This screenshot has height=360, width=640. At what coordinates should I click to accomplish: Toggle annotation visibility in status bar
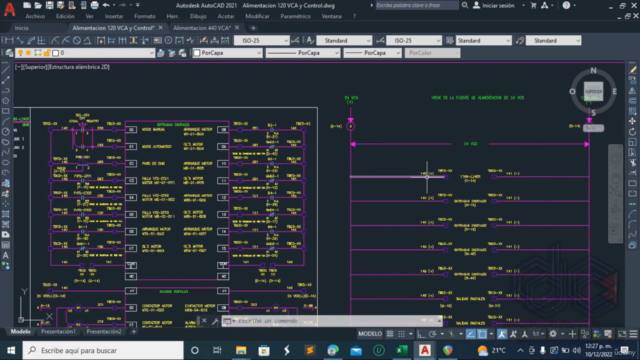pos(502,334)
